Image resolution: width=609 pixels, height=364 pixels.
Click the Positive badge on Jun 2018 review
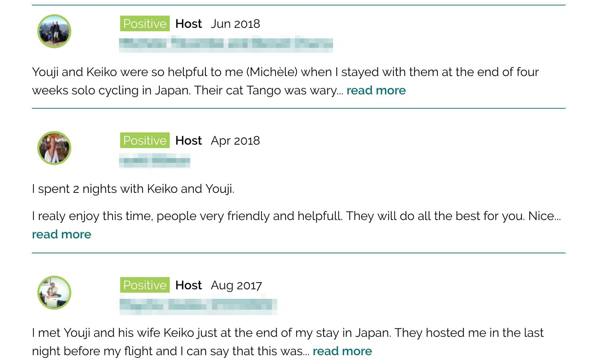145,24
